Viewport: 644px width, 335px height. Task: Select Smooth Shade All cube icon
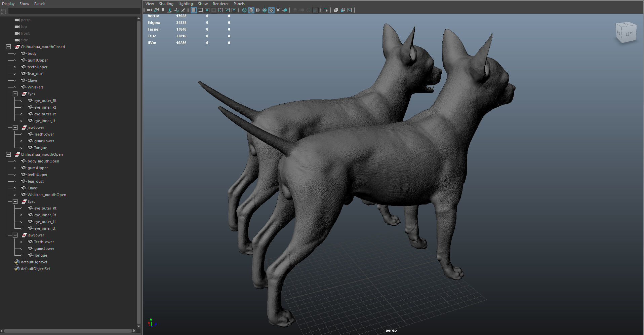pos(251,10)
